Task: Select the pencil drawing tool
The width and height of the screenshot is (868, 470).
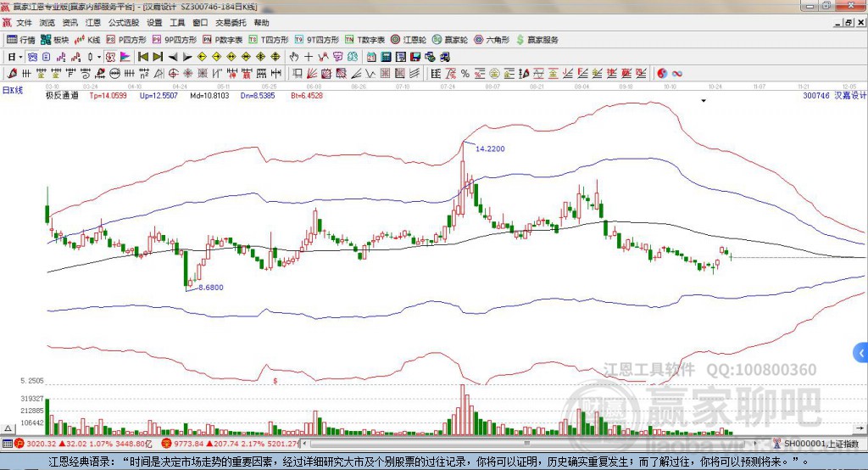Action: coord(12,73)
